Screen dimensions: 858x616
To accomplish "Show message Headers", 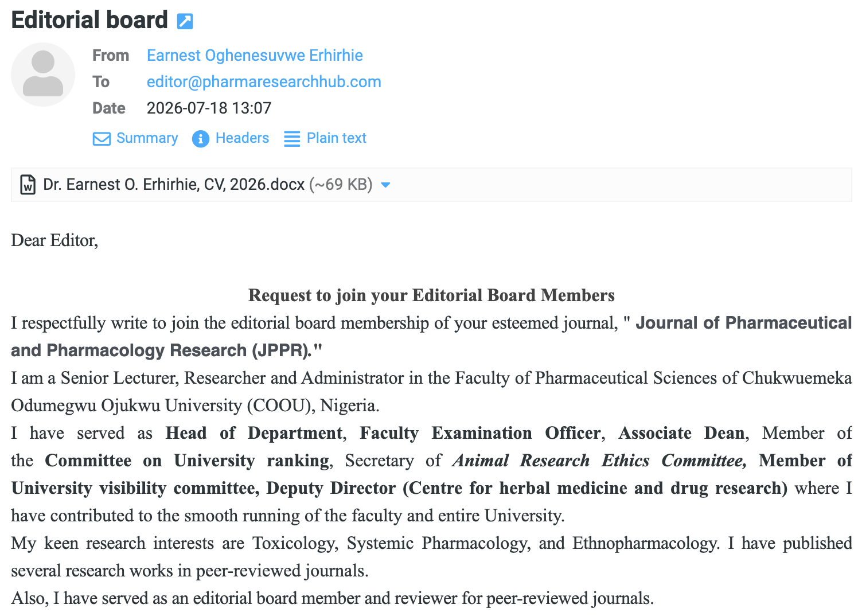I will coord(242,138).
